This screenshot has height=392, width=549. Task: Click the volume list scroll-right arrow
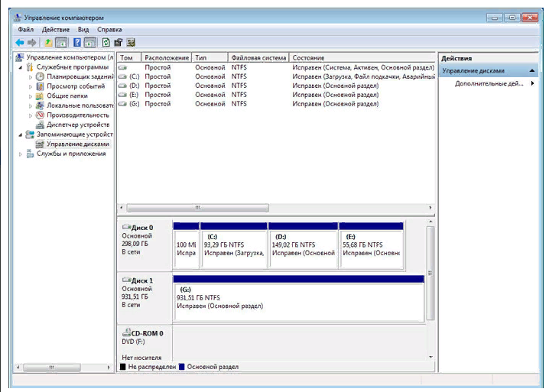coord(430,208)
